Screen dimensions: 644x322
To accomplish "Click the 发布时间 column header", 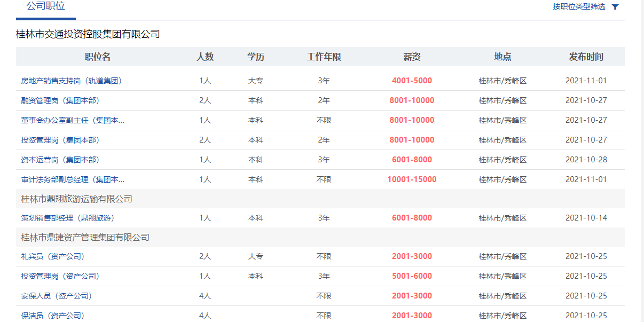I will click(586, 57).
